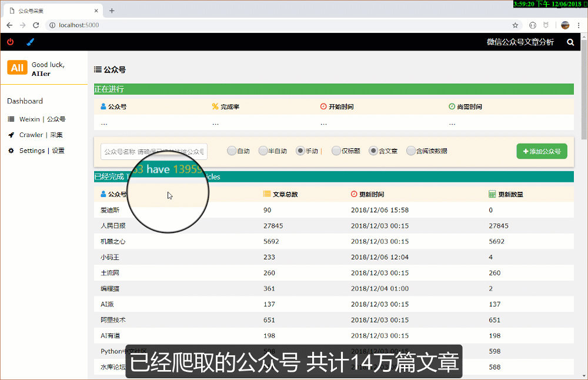588x380 pixels.
Task: Click the calculator icon next to 更新数量
Action: pyautogui.click(x=492, y=194)
